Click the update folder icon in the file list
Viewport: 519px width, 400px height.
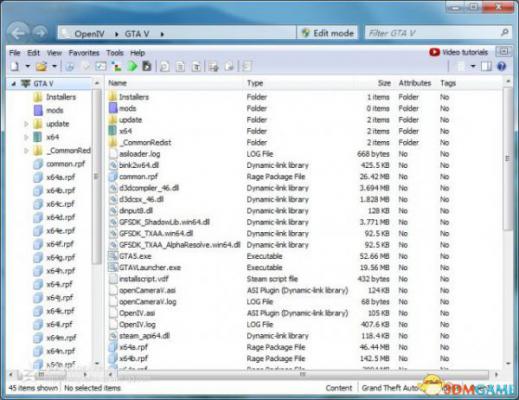click(113, 119)
